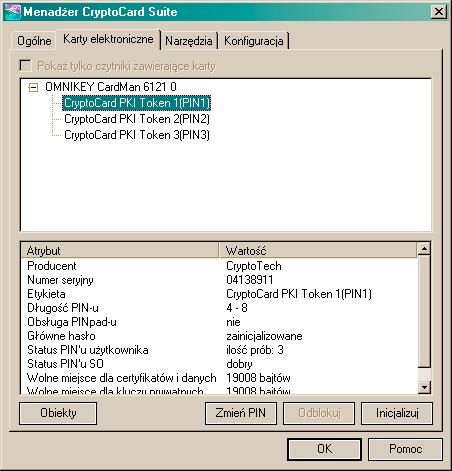Click the value 'zainicjalizowane'
The image size is (452, 471).
264,336
